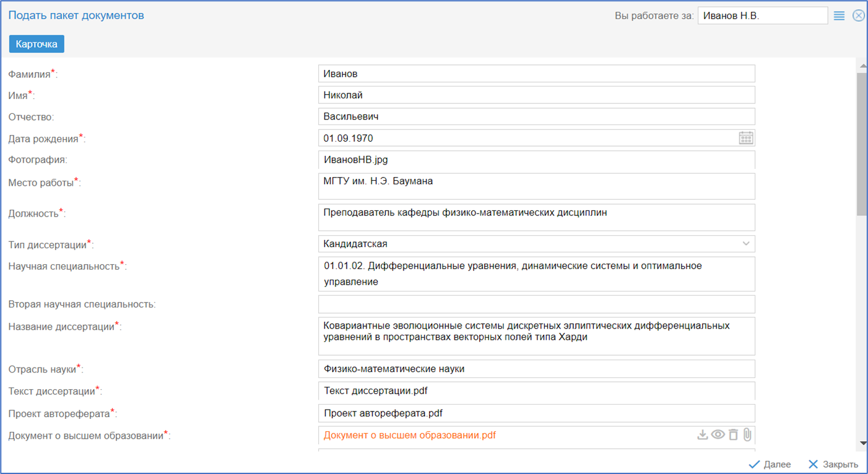
Task: Close the form with the circled X icon
Action: click(x=858, y=16)
